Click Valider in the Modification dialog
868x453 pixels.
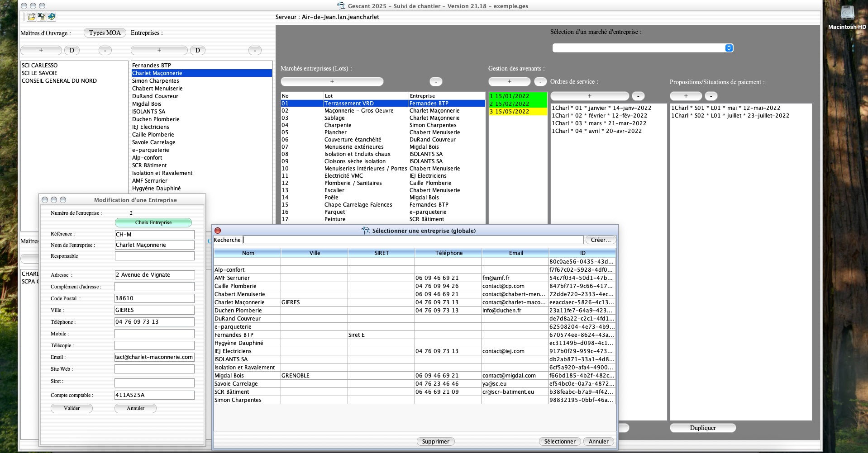pyautogui.click(x=72, y=408)
